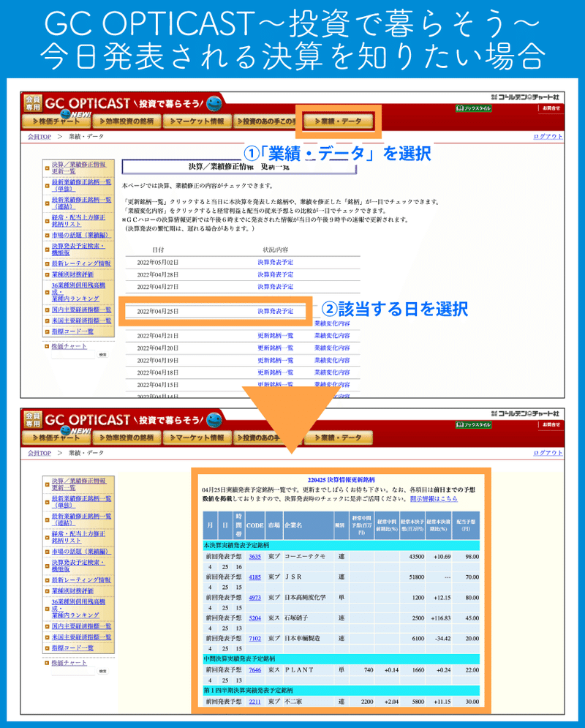Open 業績変化内容 for 2022年04月19日
The width and height of the screenshot is (585, 728).
332,360
